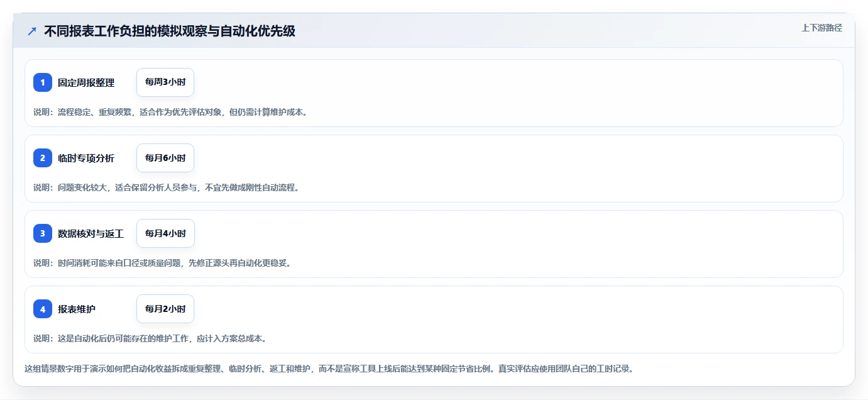Select number badge 1 for 固定周报整理
Image resolution: width=868 pixels, height=400 pixels.
[43, 82]
